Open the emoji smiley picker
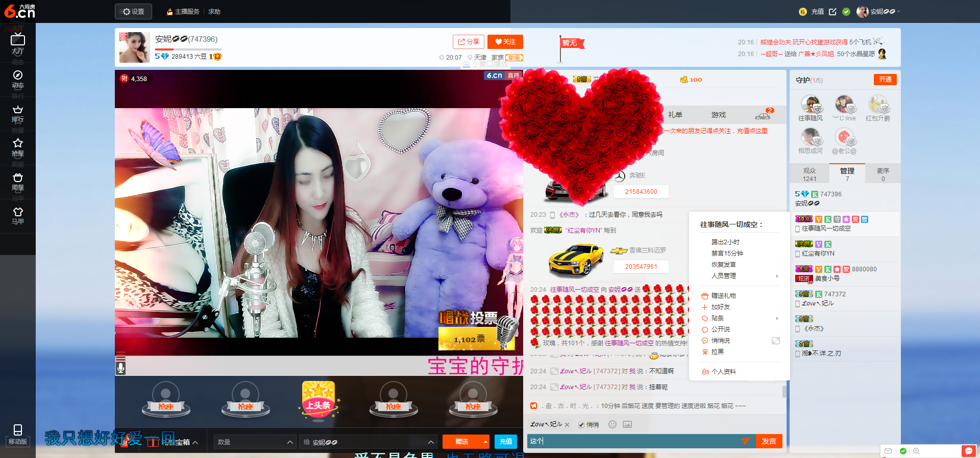The image size is (980, 458). click(x=612, y=424)
